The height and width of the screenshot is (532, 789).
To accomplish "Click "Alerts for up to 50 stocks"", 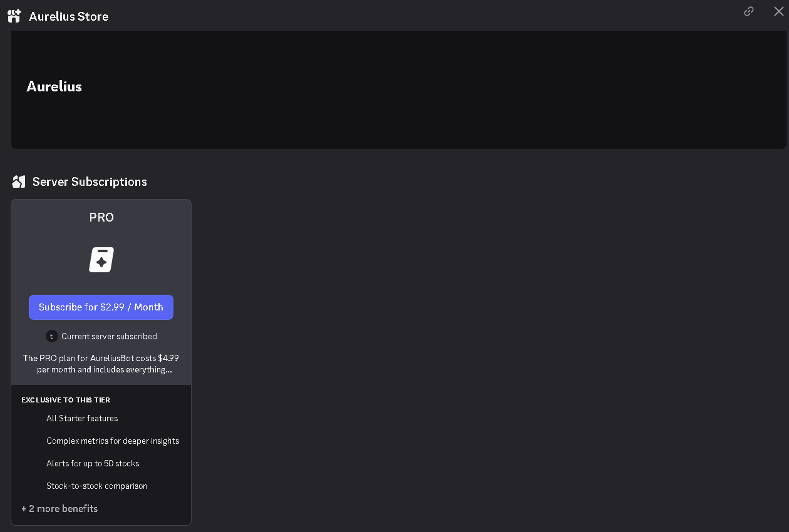I will (x=93, y=463).
